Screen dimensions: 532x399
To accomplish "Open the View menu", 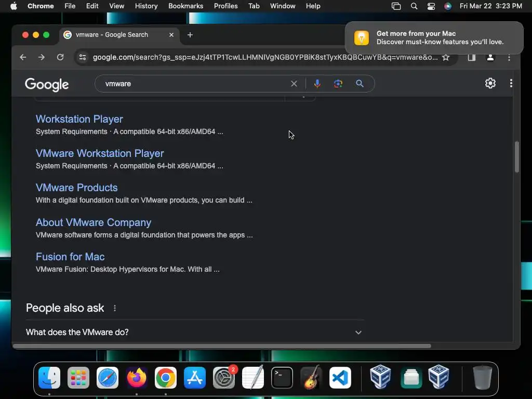I will pos(116,6).
